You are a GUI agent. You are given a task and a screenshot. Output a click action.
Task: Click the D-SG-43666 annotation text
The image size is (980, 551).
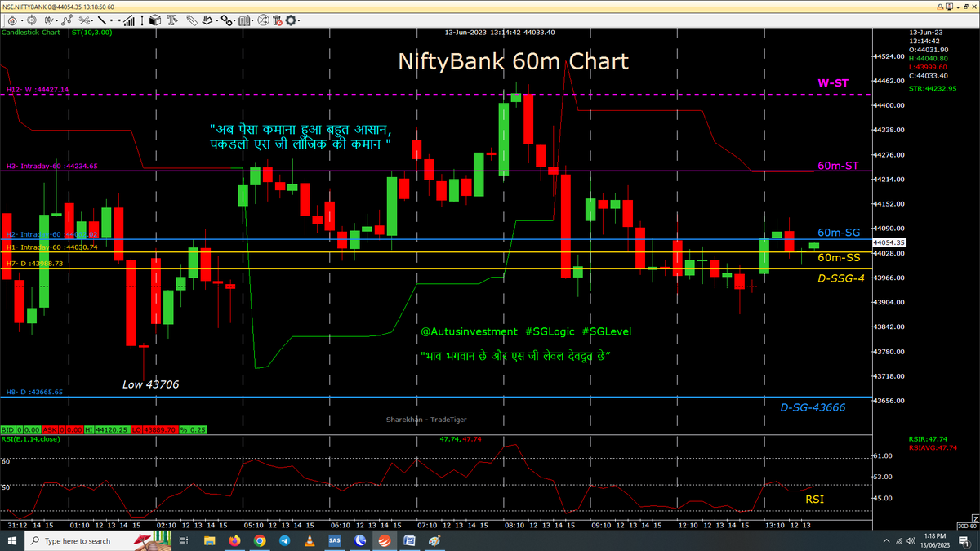tap(813, 407)
